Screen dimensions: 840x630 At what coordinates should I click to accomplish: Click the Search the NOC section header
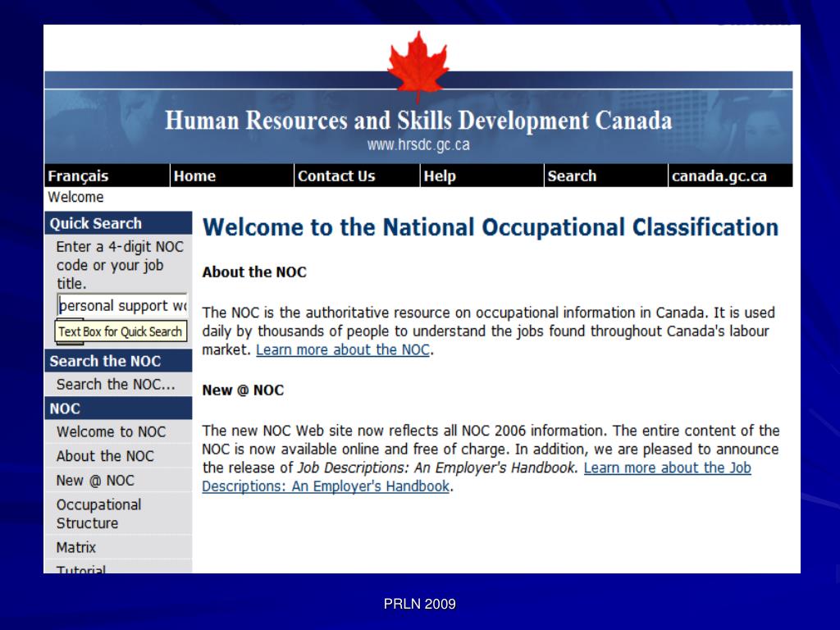[118, 361]
